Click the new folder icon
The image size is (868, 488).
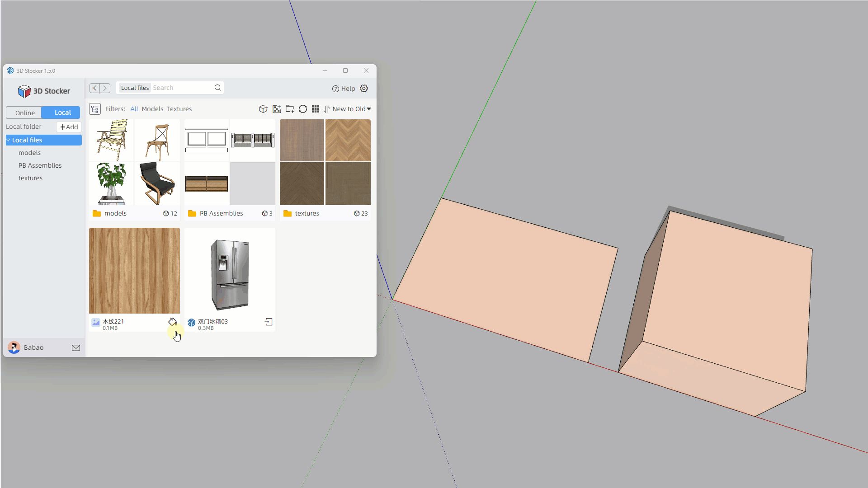(x=290, y=109)
